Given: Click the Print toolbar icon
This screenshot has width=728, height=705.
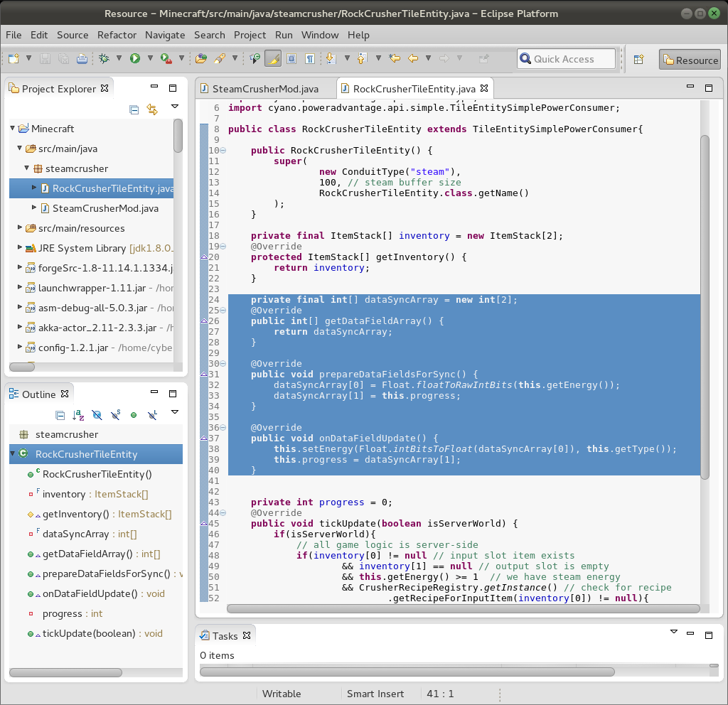Looking at the screenshot, I should (x=82, y=58).
